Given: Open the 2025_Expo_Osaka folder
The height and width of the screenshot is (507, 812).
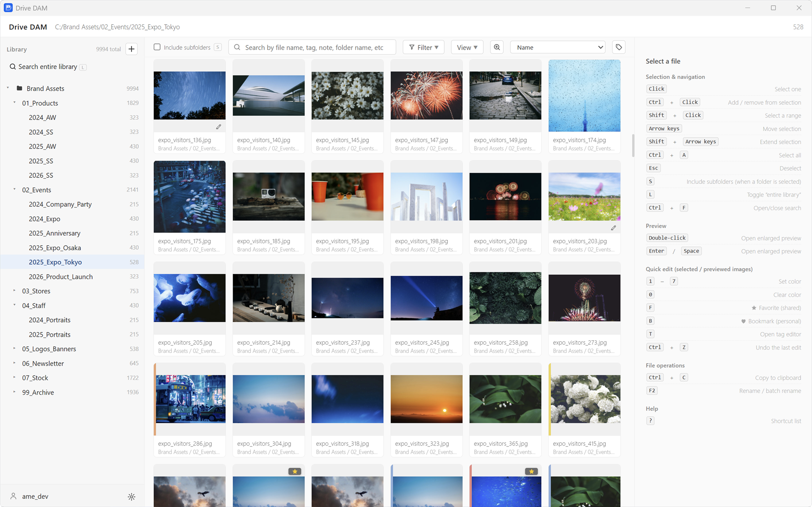Looking at the screenshot, I should click(72, 248).
